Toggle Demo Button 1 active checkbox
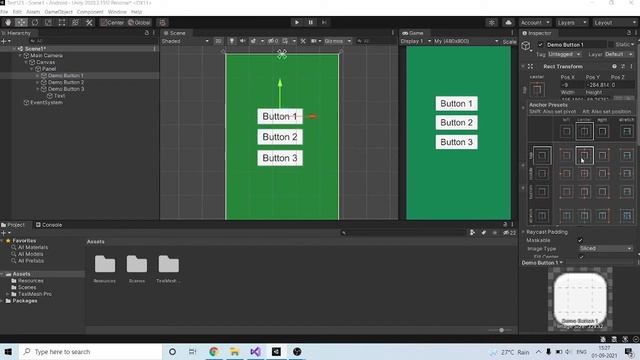The height and width of the screenshot is (360, 640). (540, 44)
